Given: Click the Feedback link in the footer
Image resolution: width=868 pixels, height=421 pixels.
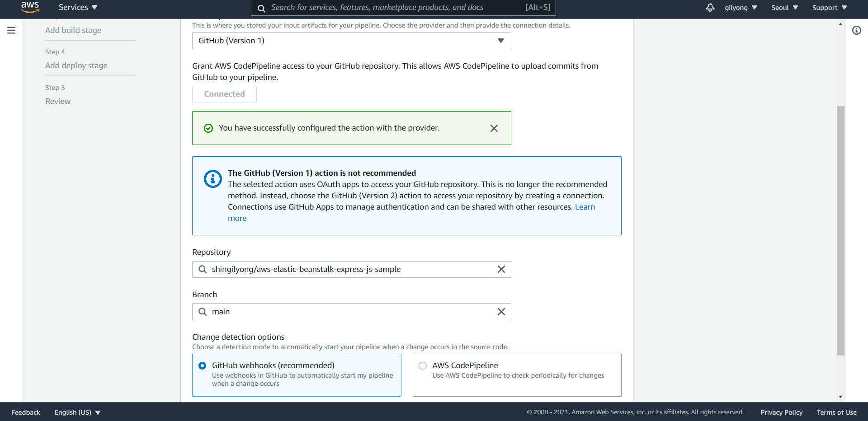Looking at the screenshot, I should (x=26, y=412).
